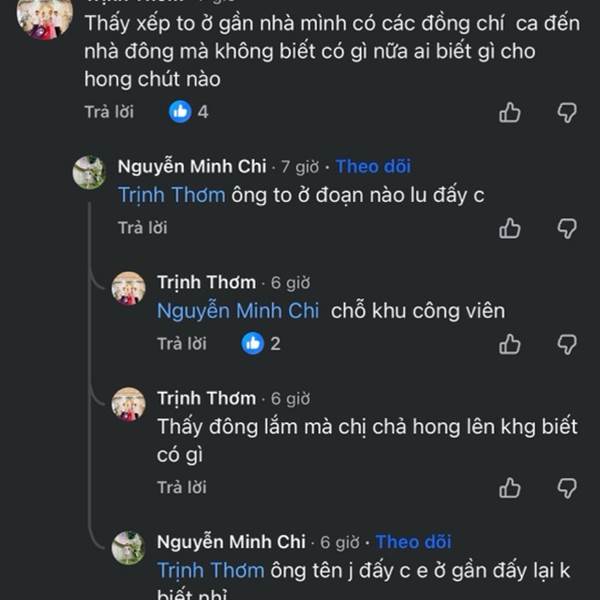Reply to "ông to ở đoạn nào" comment
This screenshot has height=600, width=600.
click(143, 228)
